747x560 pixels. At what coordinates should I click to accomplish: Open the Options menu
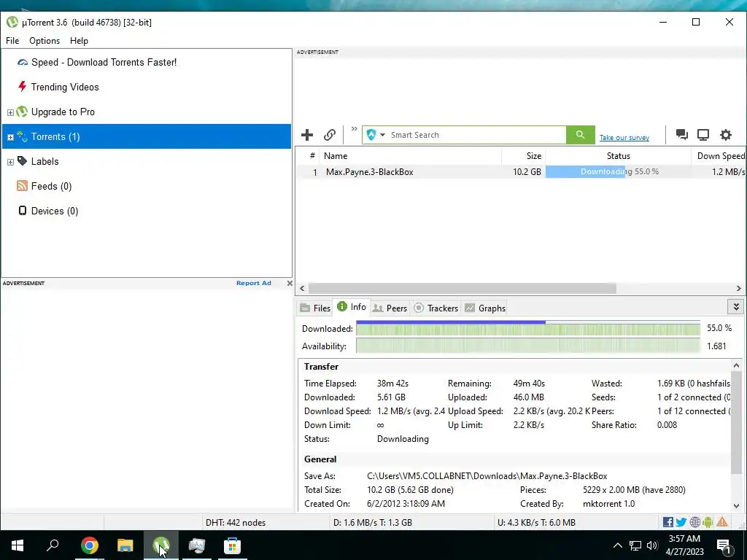(x=44, y=41)
